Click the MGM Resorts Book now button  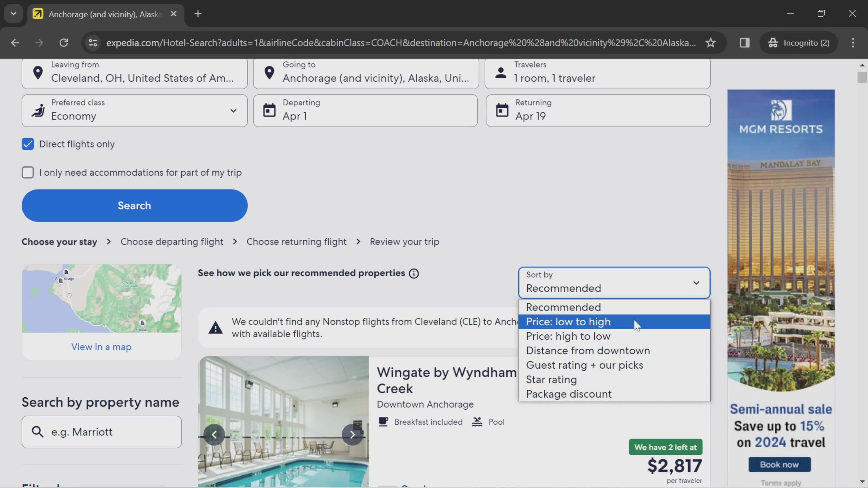coord(779,465)
